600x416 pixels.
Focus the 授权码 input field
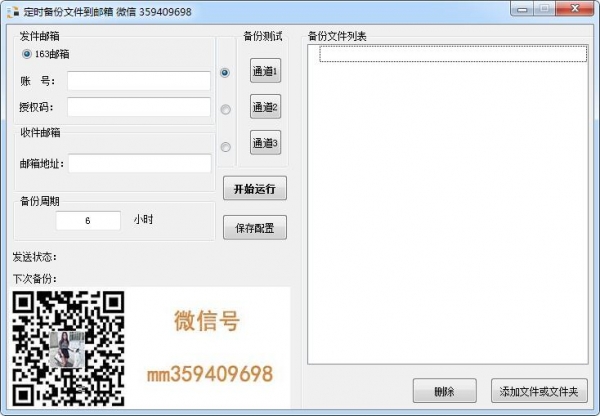pos(139,107)
